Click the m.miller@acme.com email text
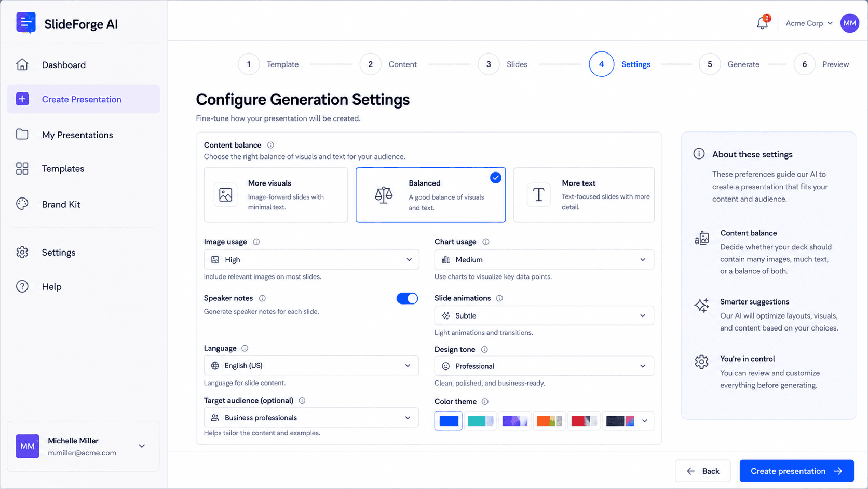This screenshot has height=489, width=868. [82, 453]
